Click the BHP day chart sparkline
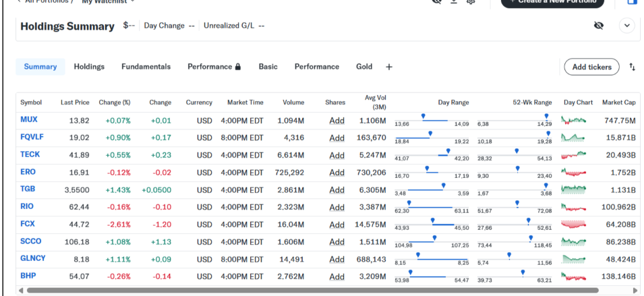The image size is (644, 296). (575, 276)
